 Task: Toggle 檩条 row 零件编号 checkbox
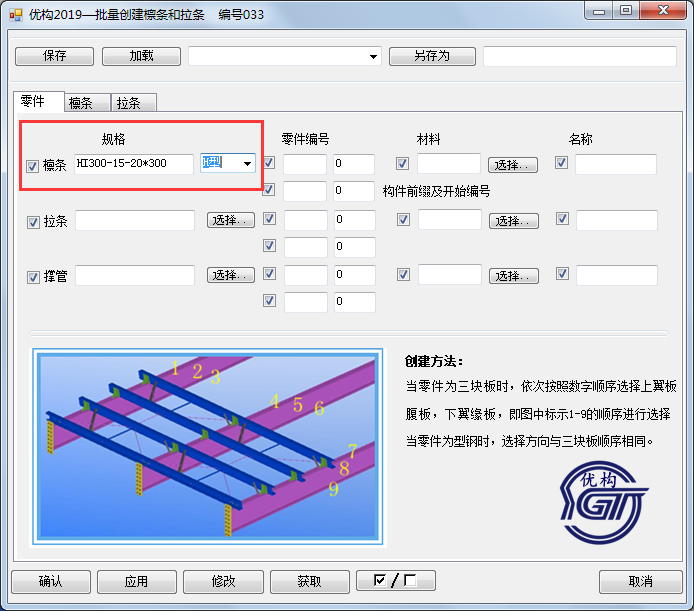coord(269,163)
